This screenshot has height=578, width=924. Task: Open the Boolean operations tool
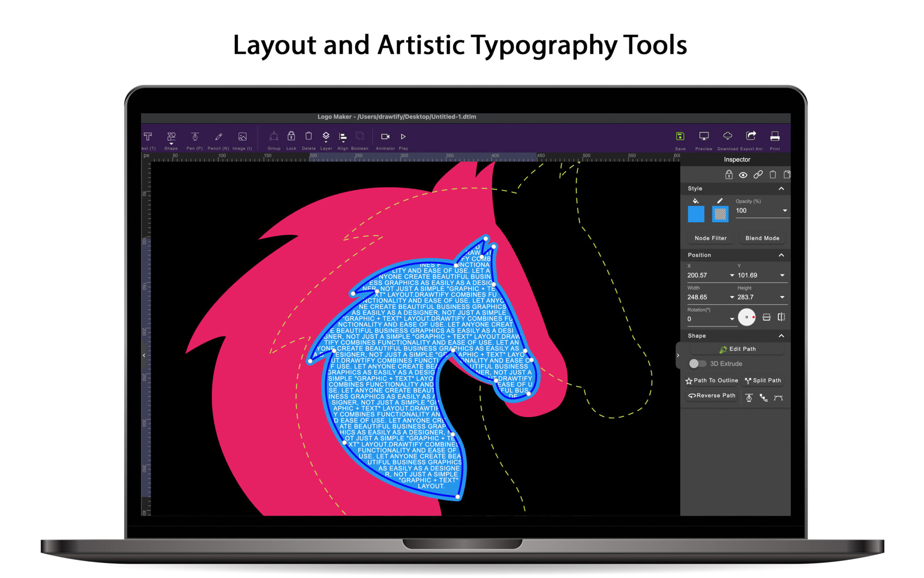coord(360,137)
